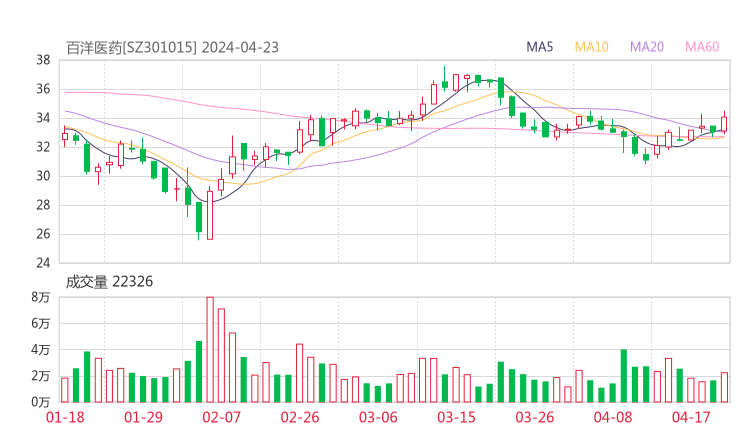This screenshot has width=740, height=440.
Task: Click the 03-26 date axis label
Action: pos(534,417)
